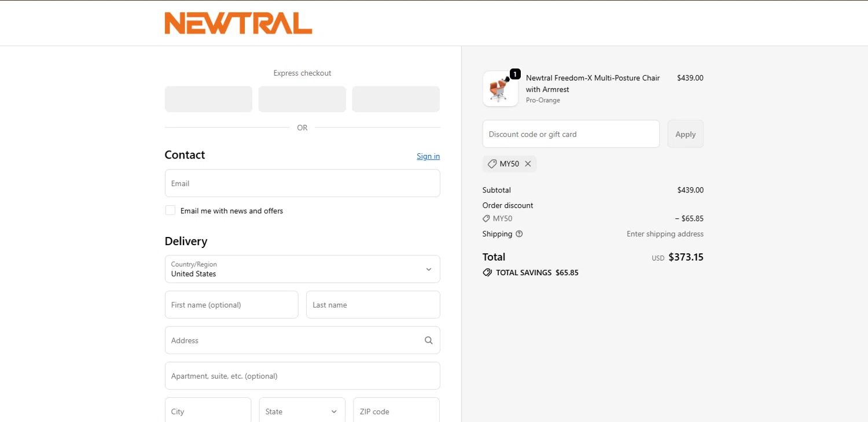Click the tag icon in MY50 chip

[492, 164]
